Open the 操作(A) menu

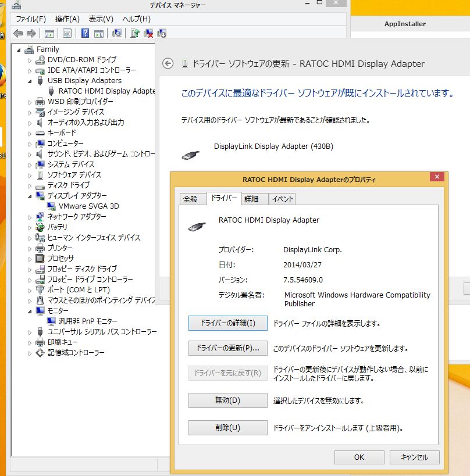click(x=67, y=19)
